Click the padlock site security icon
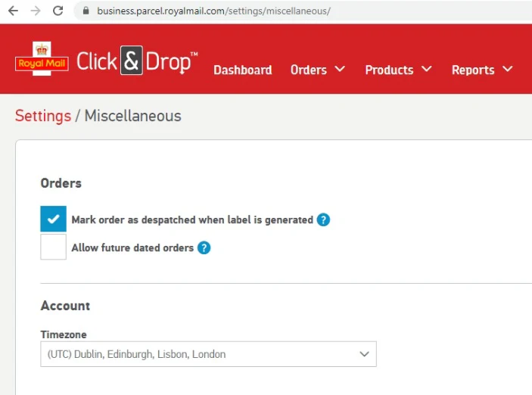Screen dimensions: 532x395 (85, 11)
